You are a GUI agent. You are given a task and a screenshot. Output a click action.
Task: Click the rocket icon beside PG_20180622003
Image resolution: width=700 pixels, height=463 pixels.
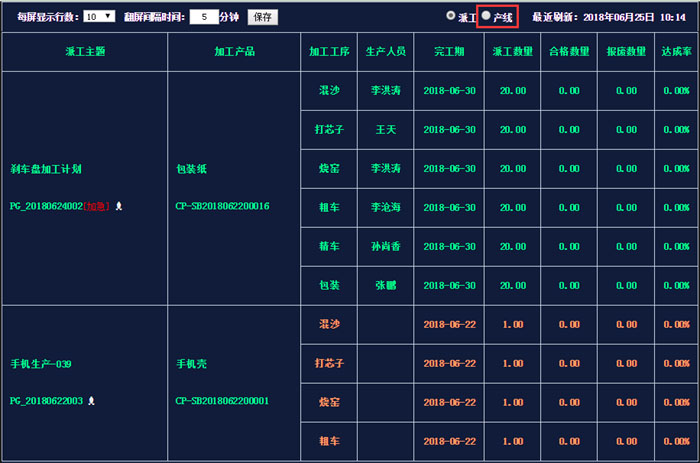point(92,400)
